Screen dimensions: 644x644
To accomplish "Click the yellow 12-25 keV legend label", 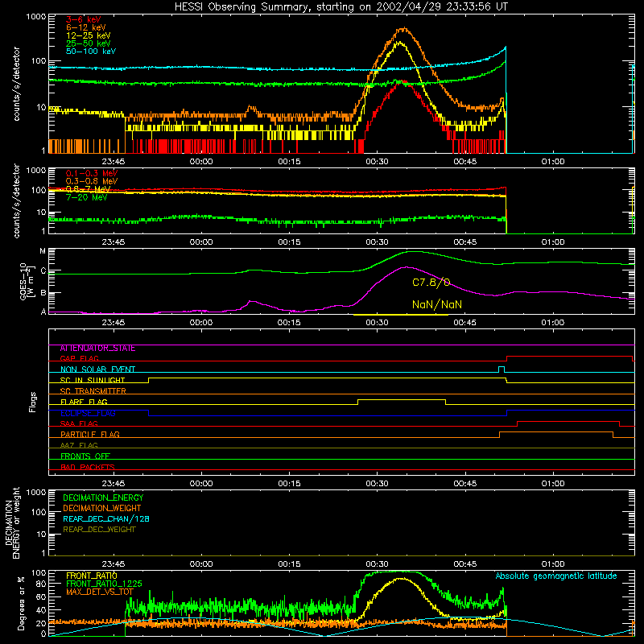I will [x=88, y=35].
